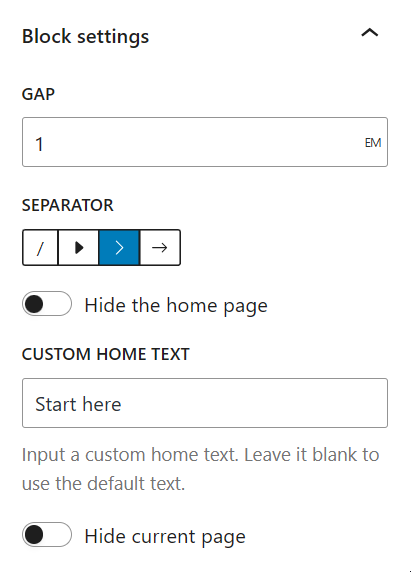
Task: Click the 'Start here' text in input
Action: pyautogui.click(x=78, y=404)
